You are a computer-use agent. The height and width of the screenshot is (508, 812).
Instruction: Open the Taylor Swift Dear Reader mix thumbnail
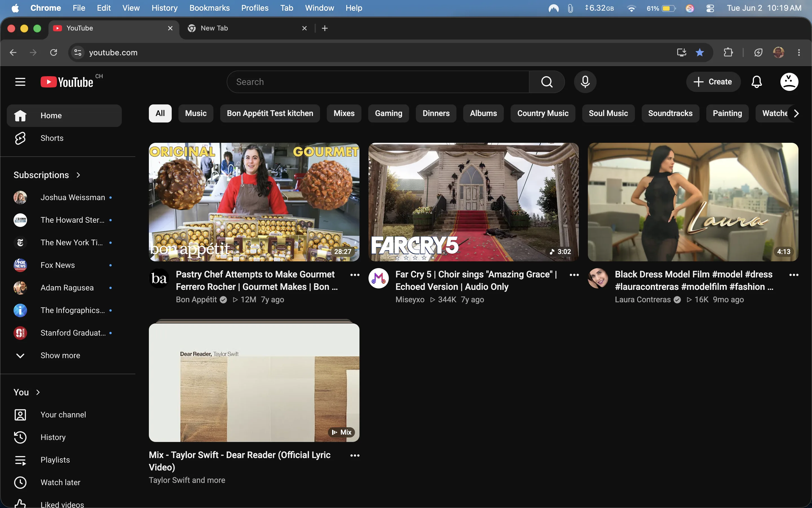click(254, 382)
